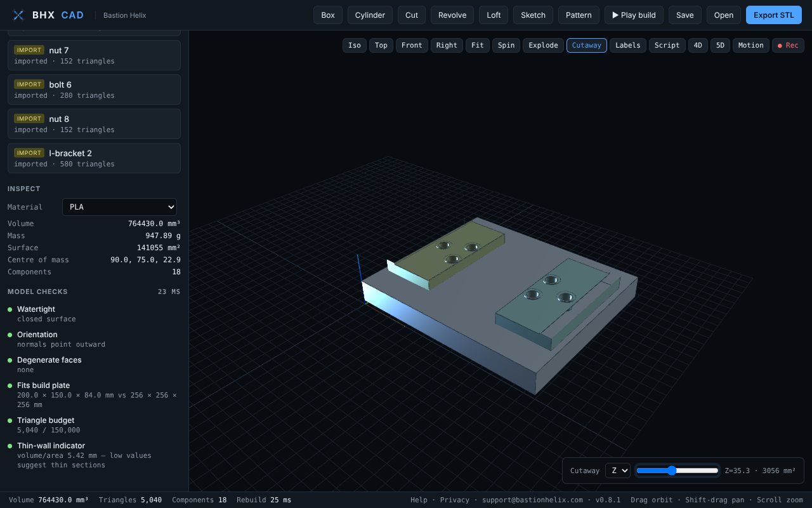Viewport: 812px width, 508px height.
Task: Choose the Revolve tool
Action: [x=452, y=15]
